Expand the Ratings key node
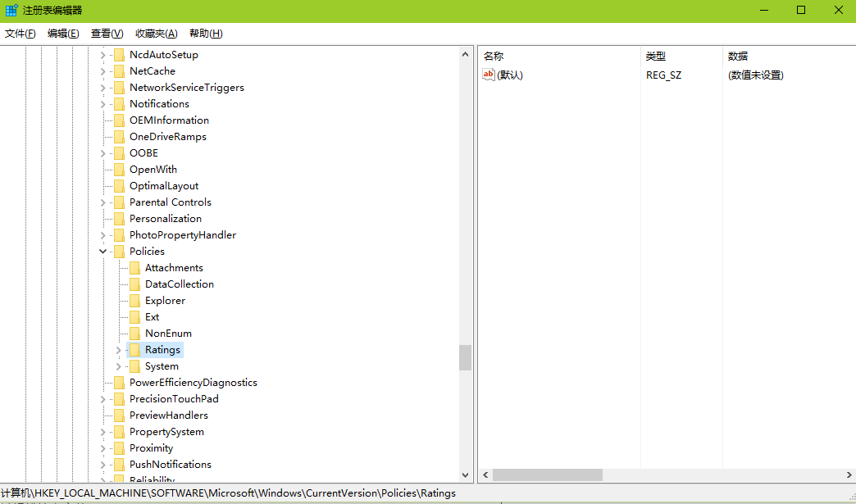This screenshot has width=856, height=504. coord(119,350)
